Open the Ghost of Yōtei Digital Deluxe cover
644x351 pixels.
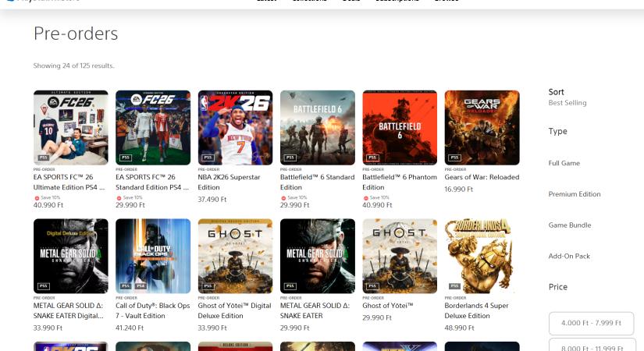coord(235,256)
